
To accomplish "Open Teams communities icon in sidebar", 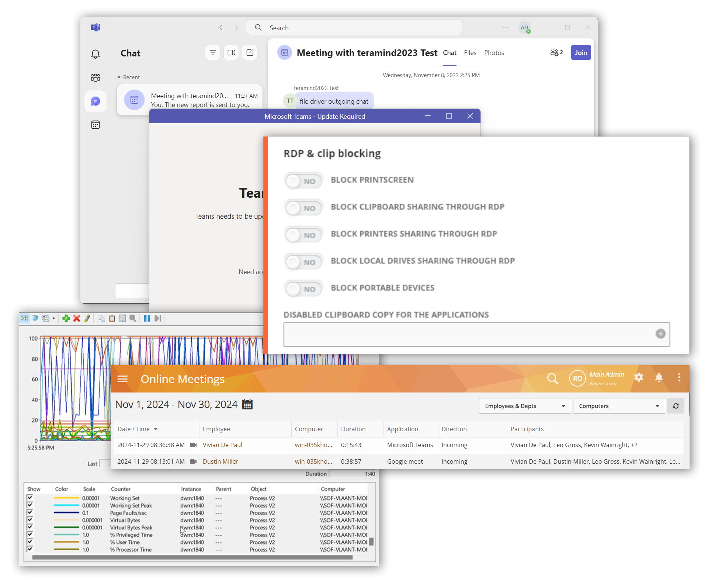I will 96,77.
